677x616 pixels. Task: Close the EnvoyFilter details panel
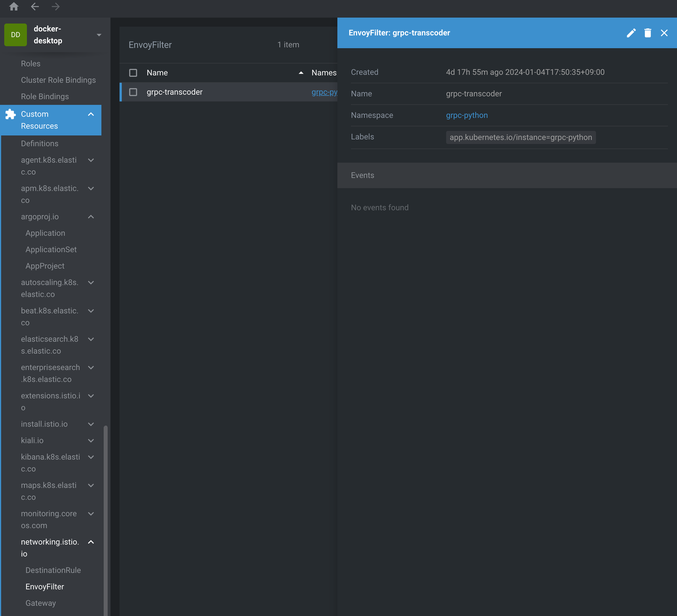tap(664, 33)
